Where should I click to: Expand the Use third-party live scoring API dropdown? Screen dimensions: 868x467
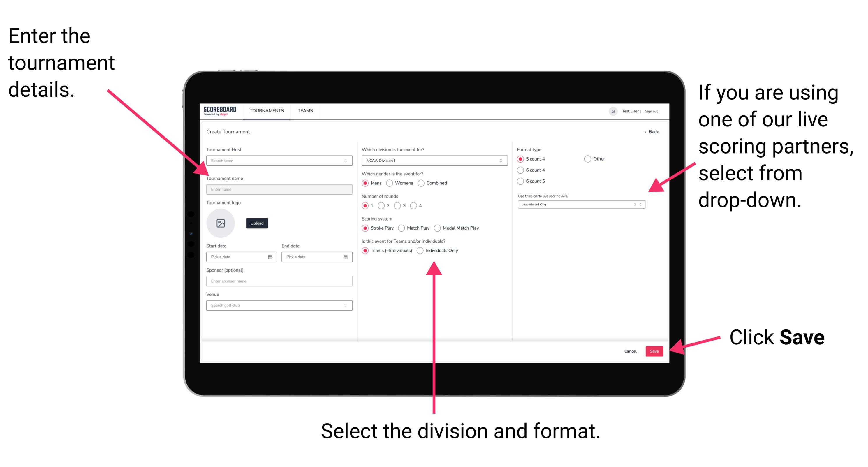click(642, 205)
